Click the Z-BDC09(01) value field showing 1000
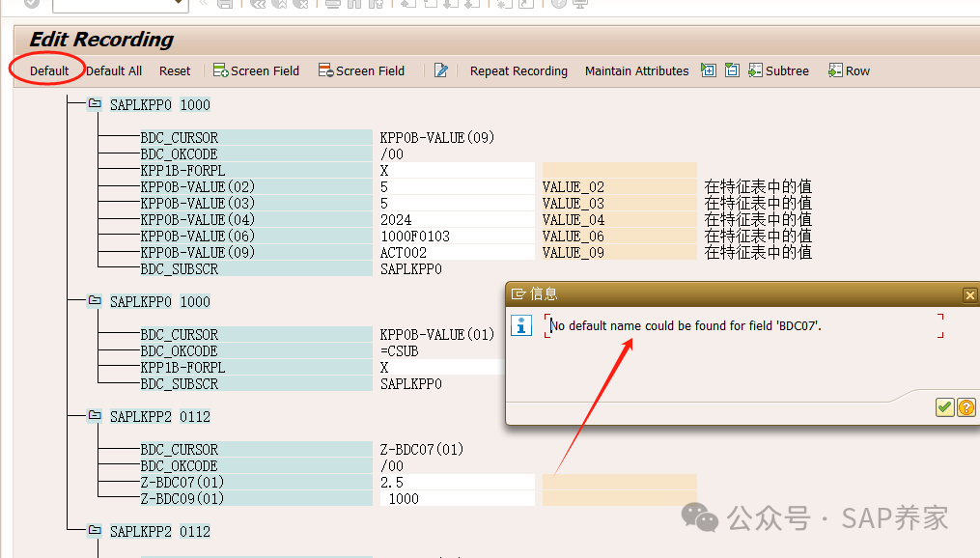The image size is (980, 558). [457, 499]
